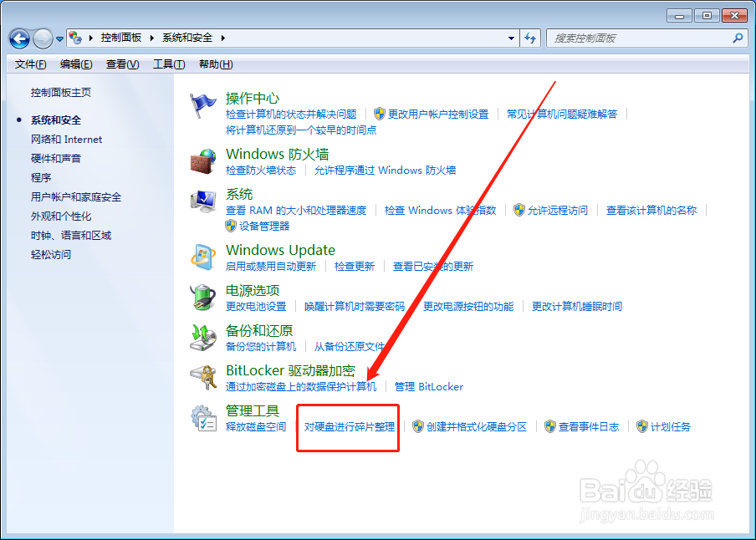Open 设备管理器 link

(x=265, y=227)
